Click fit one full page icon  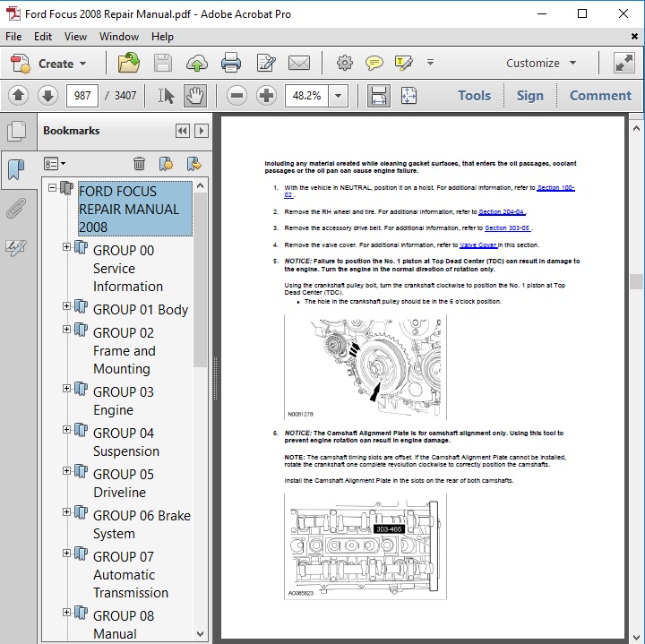click(408, 96)
